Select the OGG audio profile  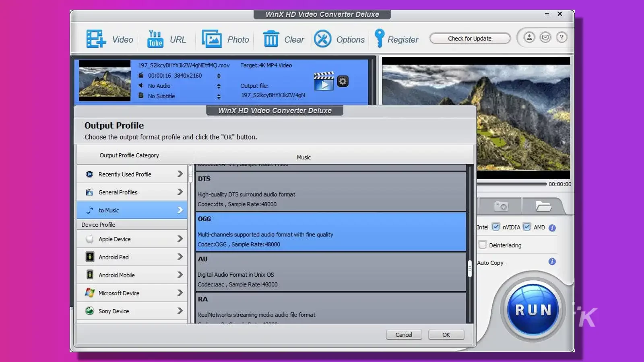[331, 232]
